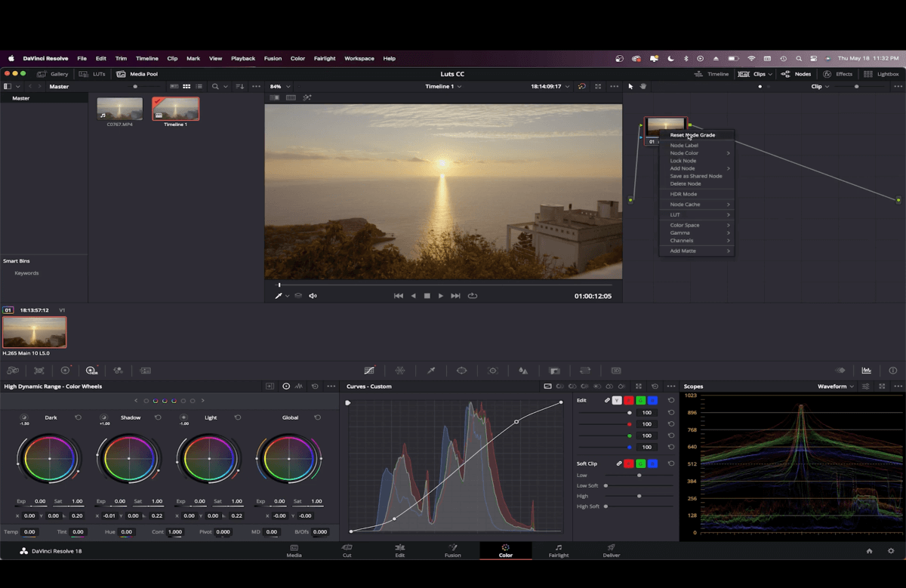Stop playback in the viewer
Image resolution: width=906 pixels, height=588 pixels.
pos(427,296)
